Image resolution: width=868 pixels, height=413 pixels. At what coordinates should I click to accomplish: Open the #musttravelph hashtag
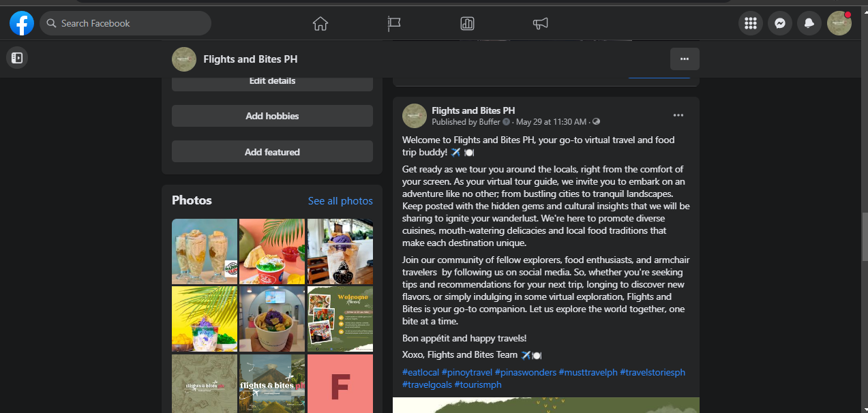pos(588,372)
